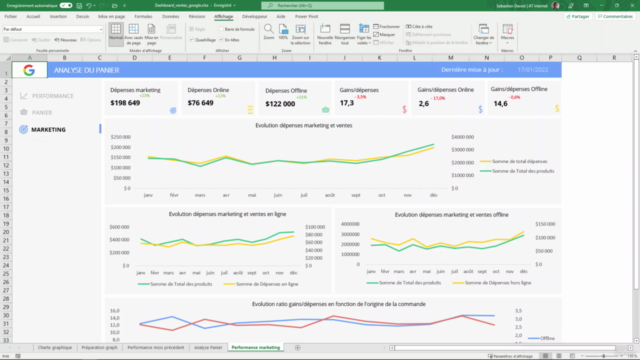The width and height of the screenshot is (640, 360).
Task: Click Commentaires button
Action: coord(615,16)
